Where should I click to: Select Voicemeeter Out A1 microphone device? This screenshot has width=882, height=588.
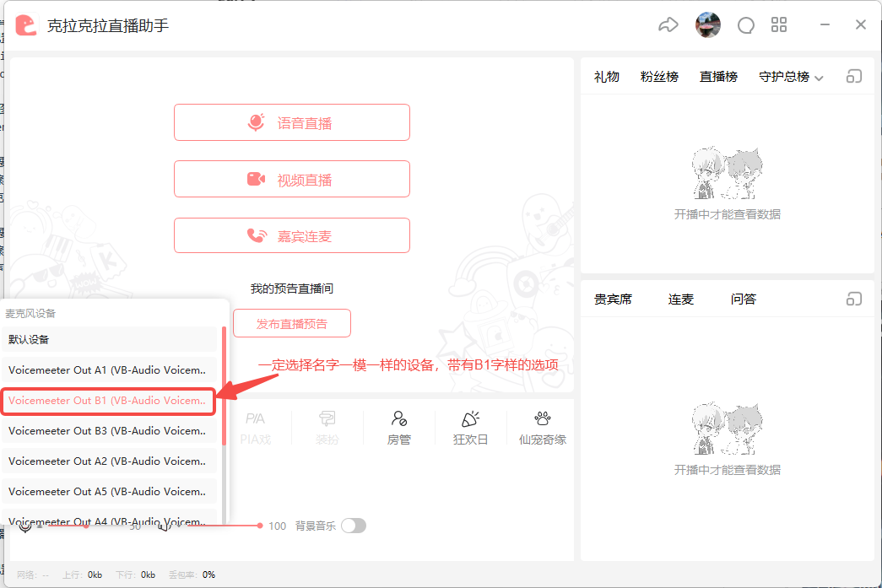point(109,370)
